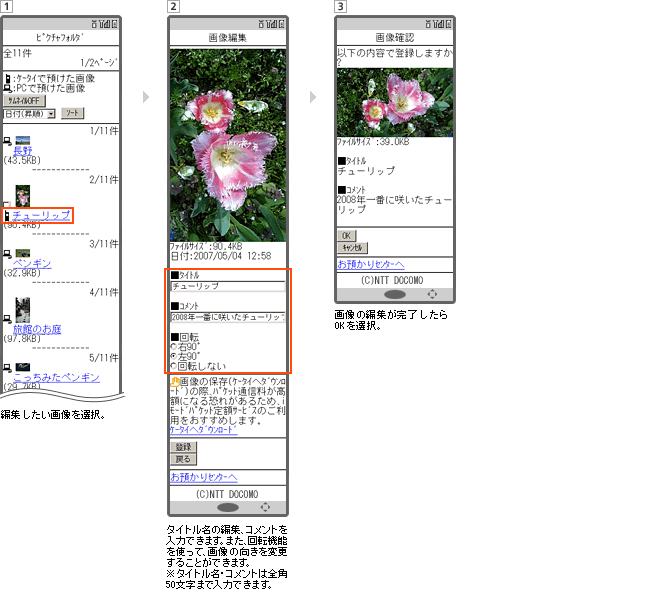Select the tulip thumbnail in folder list
The width and height of the screenshot is (648, 589).
23,196
